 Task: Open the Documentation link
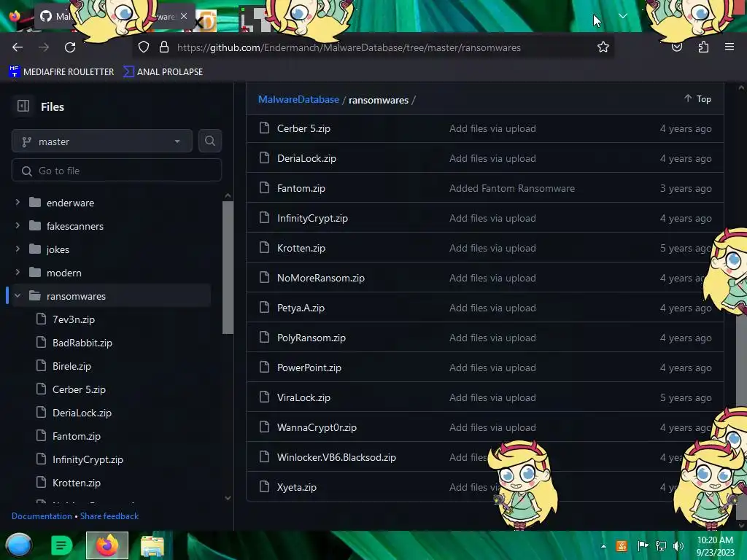42,516
